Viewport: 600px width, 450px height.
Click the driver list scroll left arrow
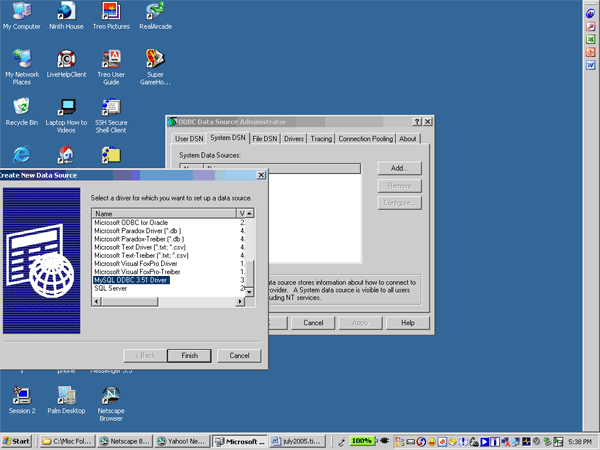tap(96, 302)
